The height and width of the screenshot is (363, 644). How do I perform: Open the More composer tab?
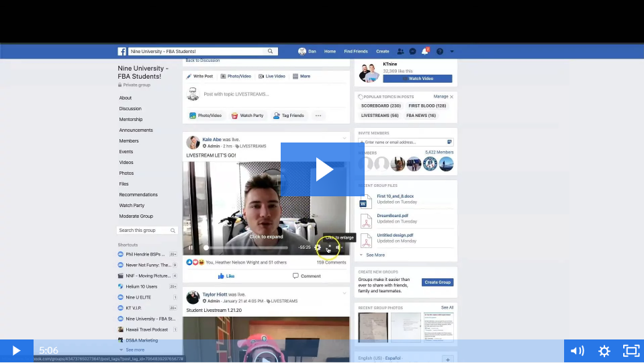302,76
